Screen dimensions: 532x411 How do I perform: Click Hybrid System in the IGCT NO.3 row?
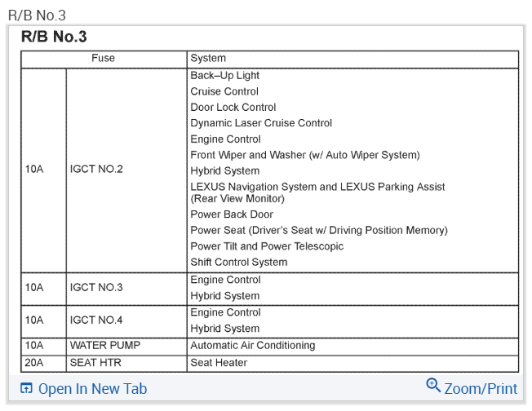pos(224,296)
